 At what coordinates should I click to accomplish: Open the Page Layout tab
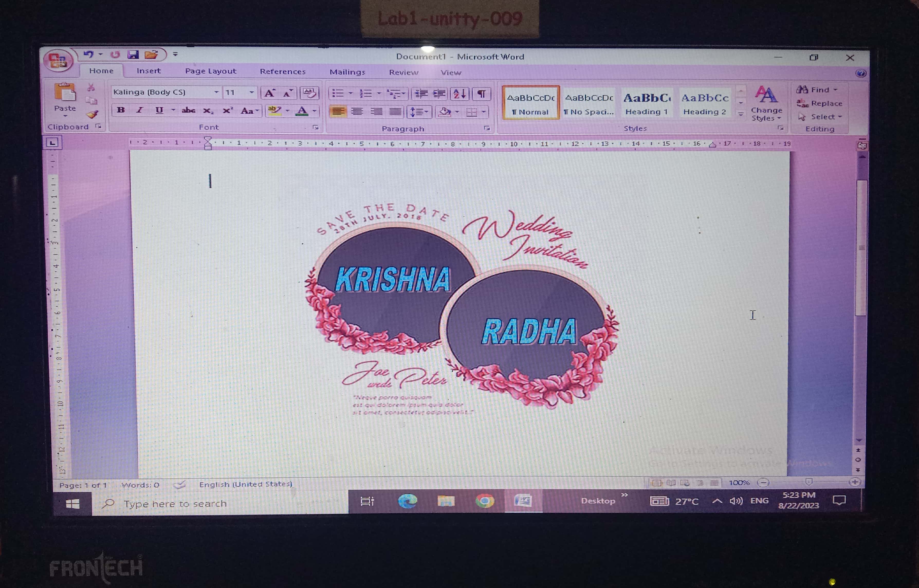point(210,71)
